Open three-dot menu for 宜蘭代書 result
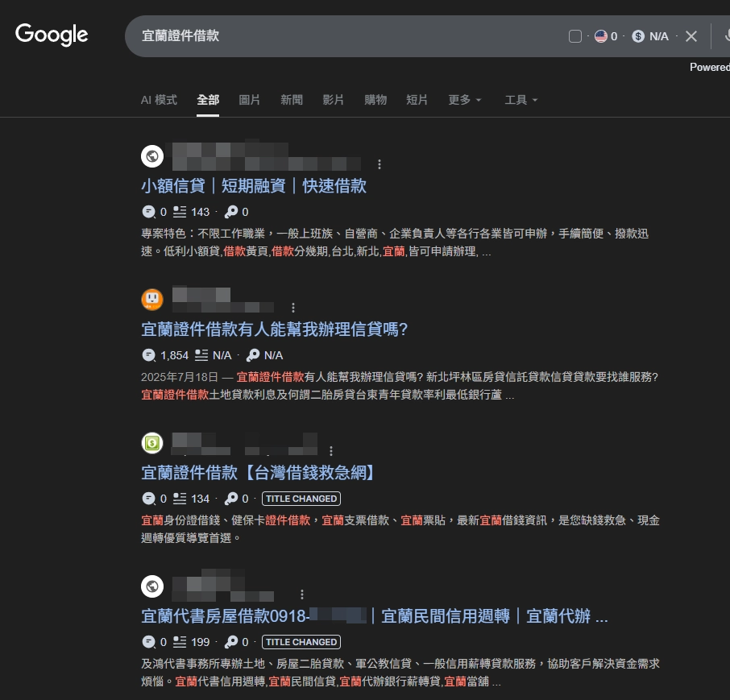730x700 pixels. (x=302, y=594)
